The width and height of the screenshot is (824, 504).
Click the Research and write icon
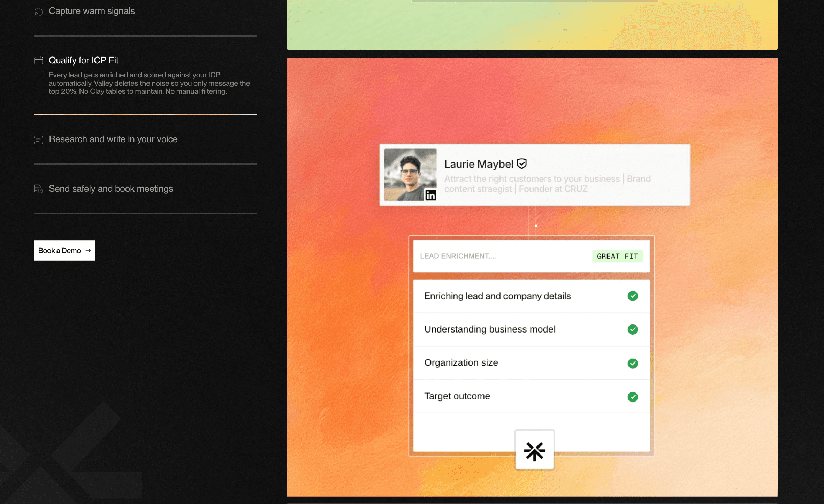click(38, 140)
